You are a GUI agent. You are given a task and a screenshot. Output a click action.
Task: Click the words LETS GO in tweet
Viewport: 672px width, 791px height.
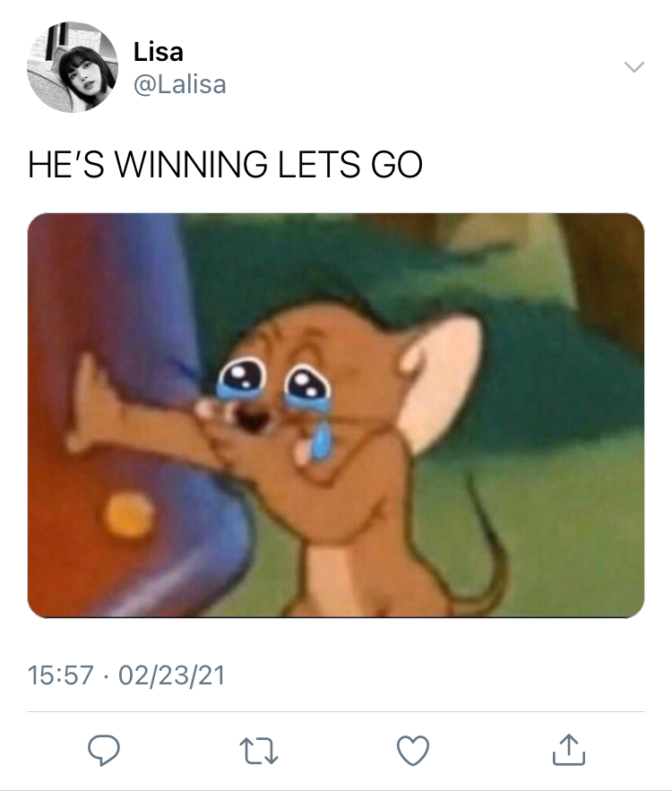350,165
